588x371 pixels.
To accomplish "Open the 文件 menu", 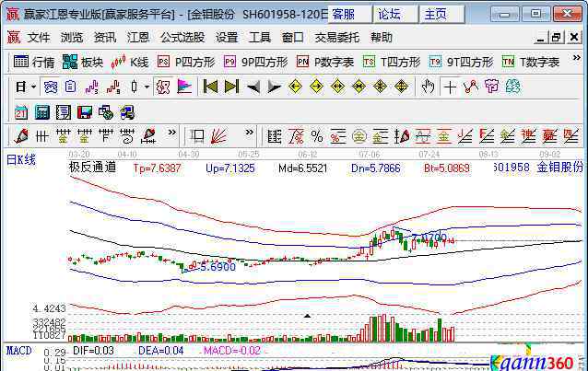I will [x=39, y=38].
